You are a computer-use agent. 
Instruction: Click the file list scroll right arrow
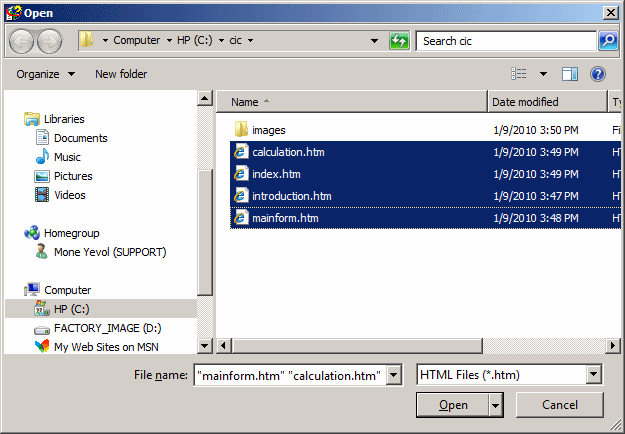pyautogui.click(x=613, y=346)
